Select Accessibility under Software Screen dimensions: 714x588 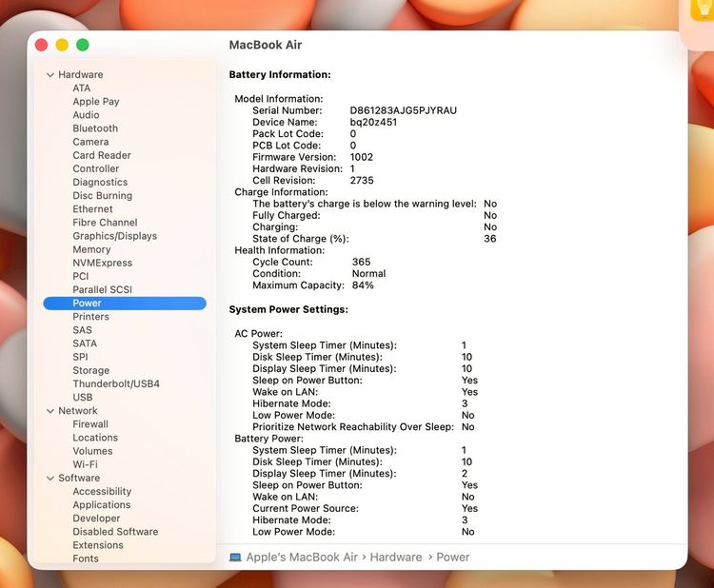coord(102,492)
